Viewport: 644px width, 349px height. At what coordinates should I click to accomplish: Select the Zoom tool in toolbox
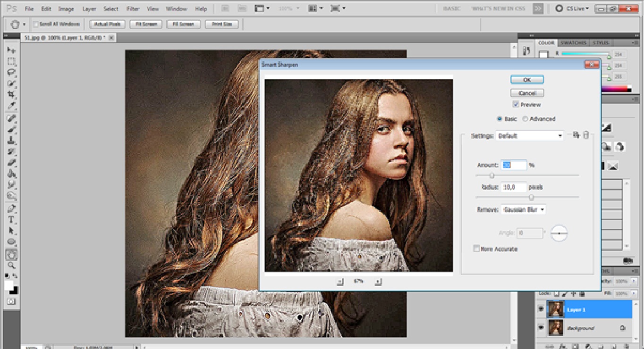click(11, 266)
